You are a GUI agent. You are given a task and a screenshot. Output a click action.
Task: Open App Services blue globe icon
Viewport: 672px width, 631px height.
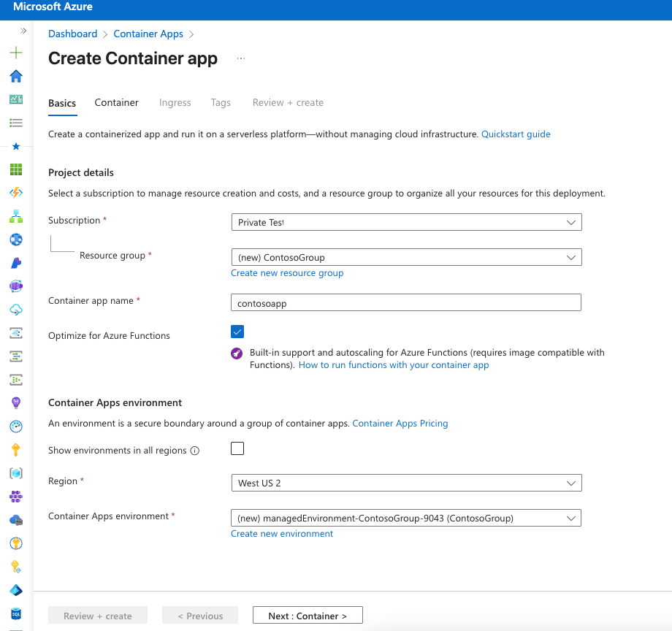pyautogui.click(x=16, y=240)
